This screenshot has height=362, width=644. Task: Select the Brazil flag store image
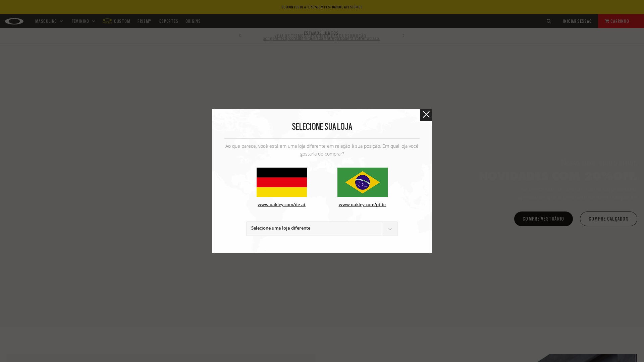(363, 182)
